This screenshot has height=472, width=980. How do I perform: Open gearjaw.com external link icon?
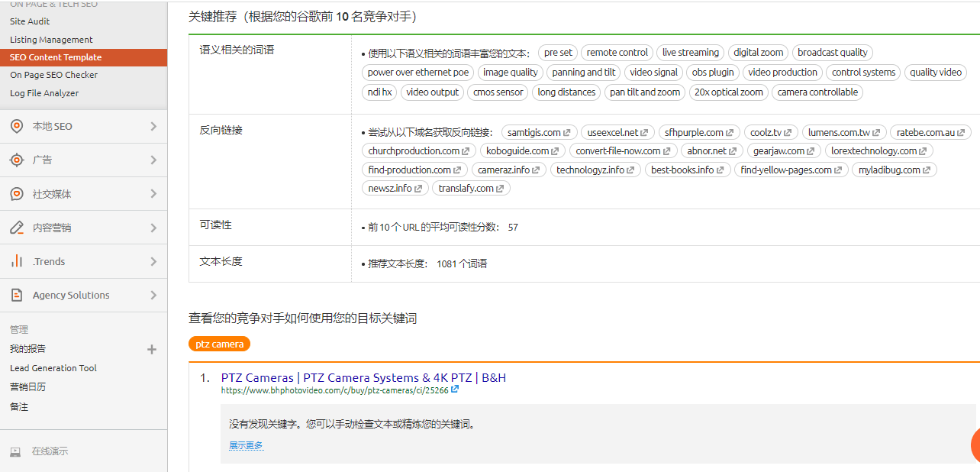811,150
